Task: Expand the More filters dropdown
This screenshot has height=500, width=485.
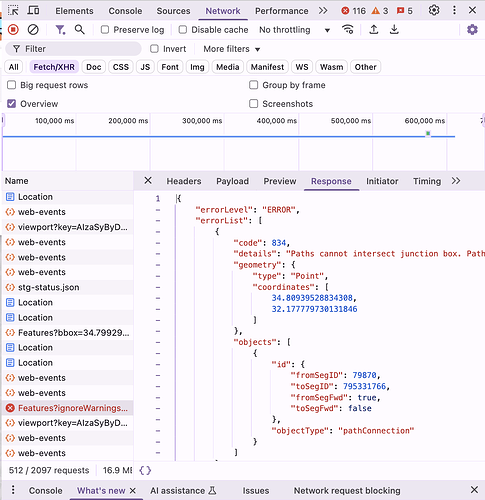Action: coord(232,49)
